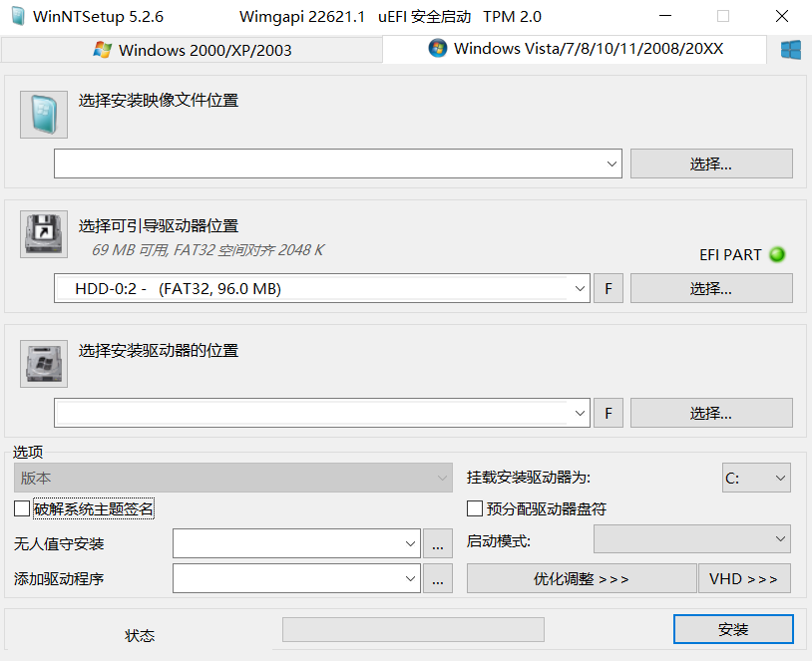Click the Windows logo icon beside the tabs
Viewport: 812px width, 661px height.
(x=791, y=50)
